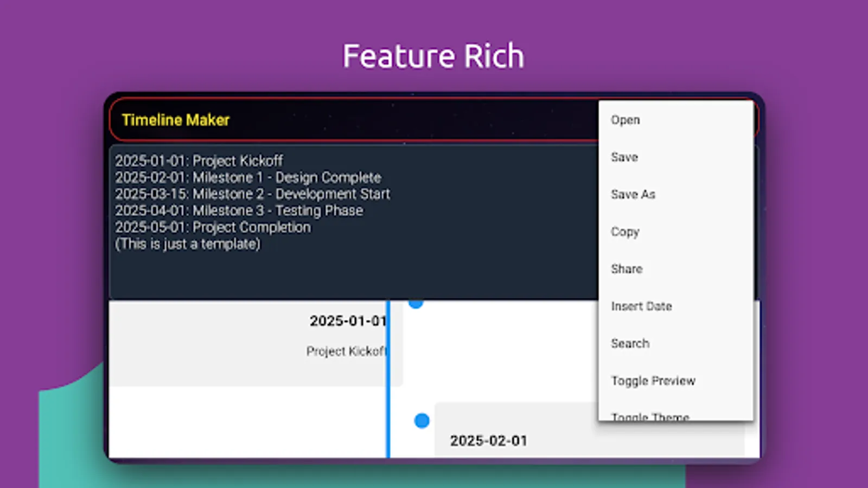This screenshot has height=488, width=868.
Task: Share the timeline
Action: tap(627, 268)
